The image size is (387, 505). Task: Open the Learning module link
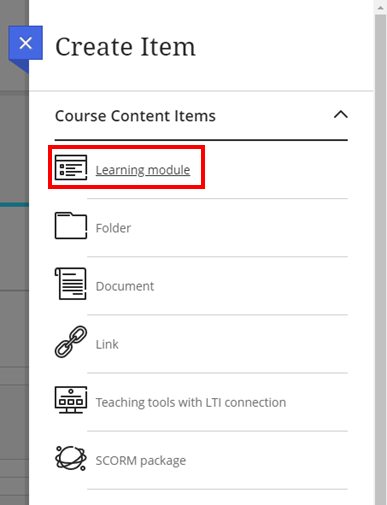(143, 170)
